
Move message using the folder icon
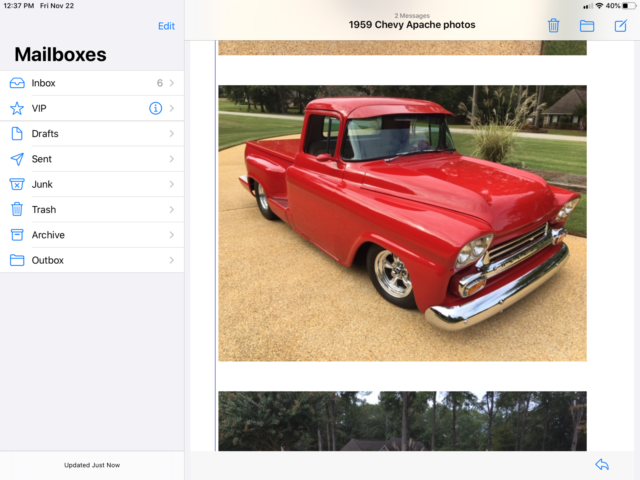(587, 26)
